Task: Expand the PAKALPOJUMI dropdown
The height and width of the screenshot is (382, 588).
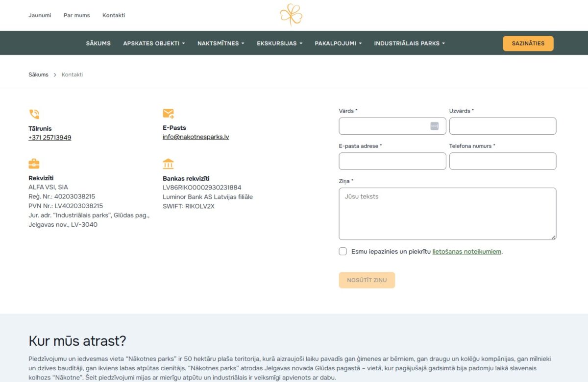Action: pyautogui.click(x=338, y=43)
